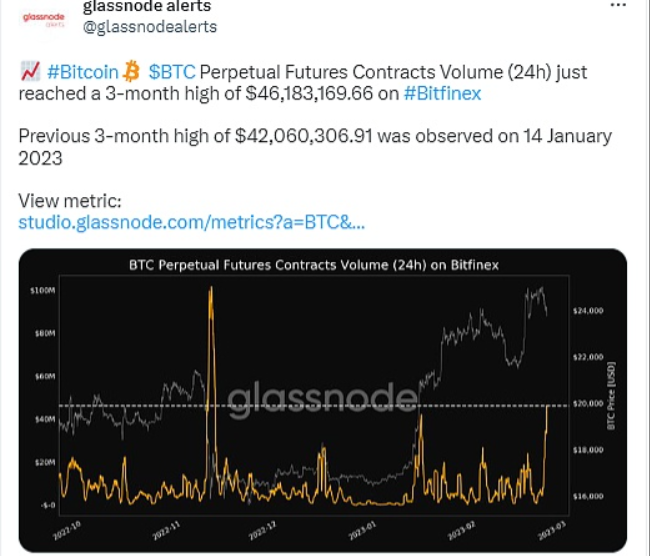This screenshot has height=556, width=650.
Task: Click the 2023-03 date label on the chart
Action: [552, 526]
